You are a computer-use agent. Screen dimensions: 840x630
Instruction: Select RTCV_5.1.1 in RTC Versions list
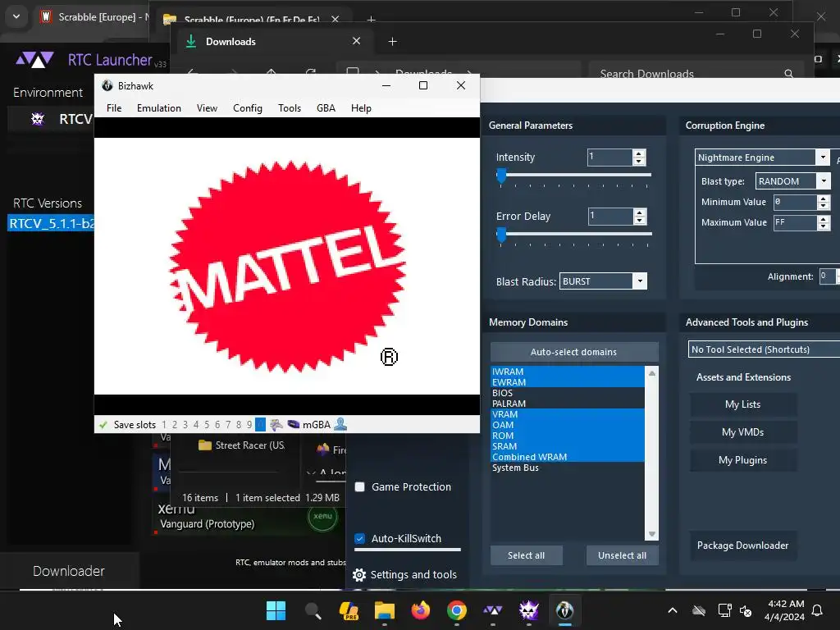point(51,223)
